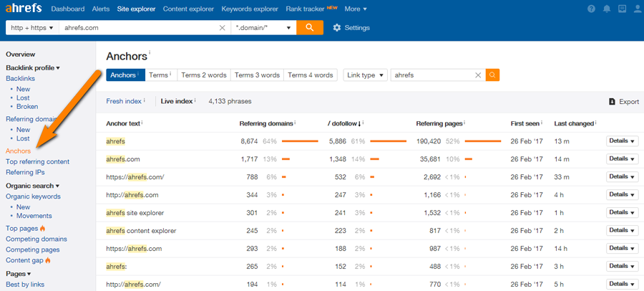Viewport: 644px width, 291px height.
Task: Open the protocol dropdown 'http + https'
Action: 32,28
